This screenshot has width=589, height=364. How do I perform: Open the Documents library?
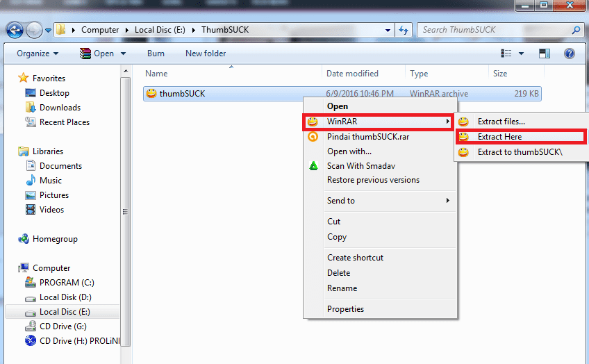(60, 165)
